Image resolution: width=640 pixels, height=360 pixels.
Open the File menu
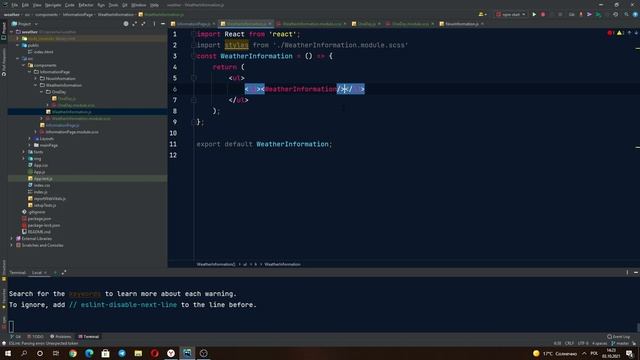pyautogui.click(x=15, y=5)
